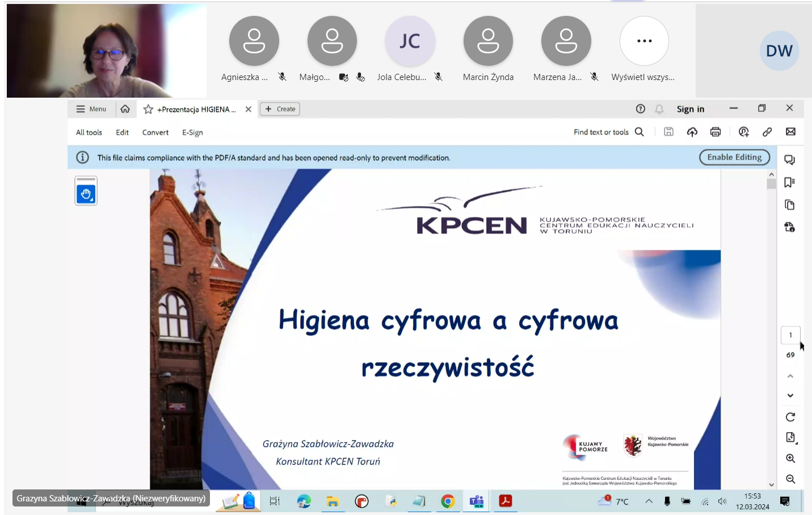Print the PDF document
Viewport: 812px width, 515px height.
click(716, 132)
